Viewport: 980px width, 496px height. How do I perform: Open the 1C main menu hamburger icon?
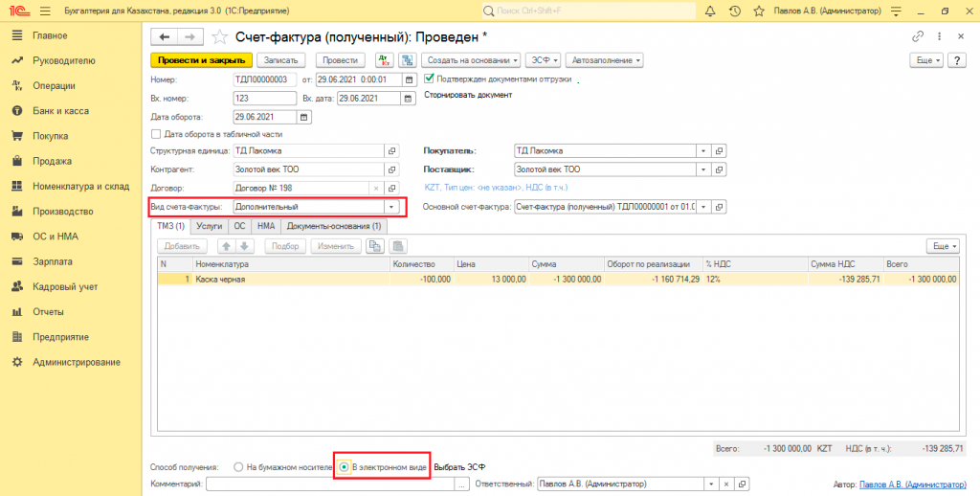point(45,11)
